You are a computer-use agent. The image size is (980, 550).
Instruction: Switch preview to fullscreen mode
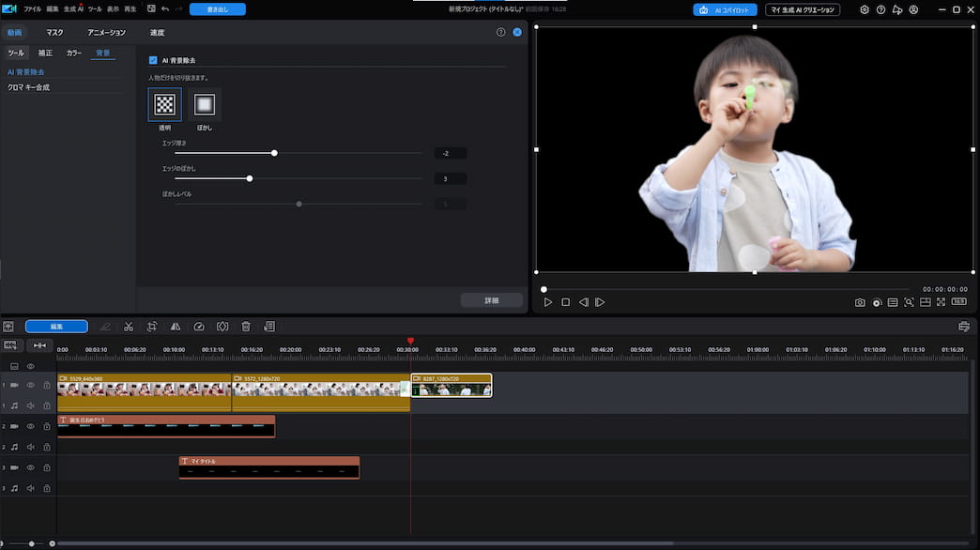click(941, 302)
